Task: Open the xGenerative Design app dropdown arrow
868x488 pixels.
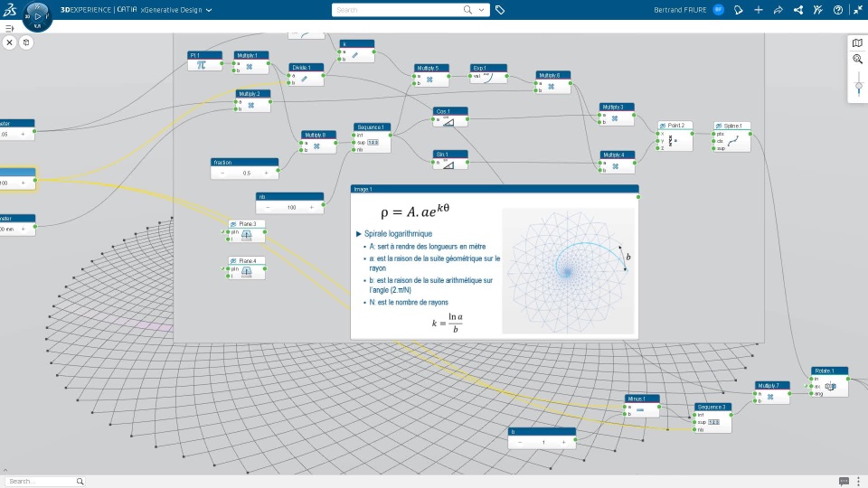Action: pyautogui.click(x=209, y=10)
